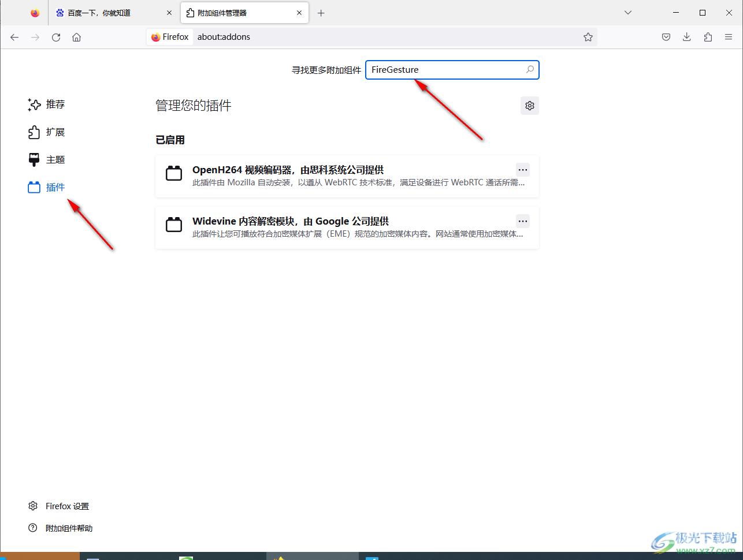743x560 pixels.
Task: Click the Firefox identity badge in address bar
Action: point(170,37)
